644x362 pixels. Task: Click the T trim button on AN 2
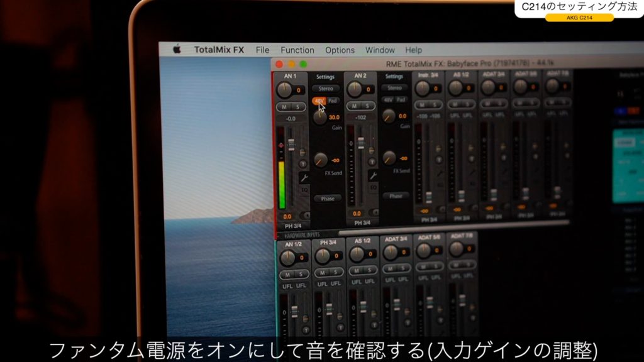click(372, 162)
